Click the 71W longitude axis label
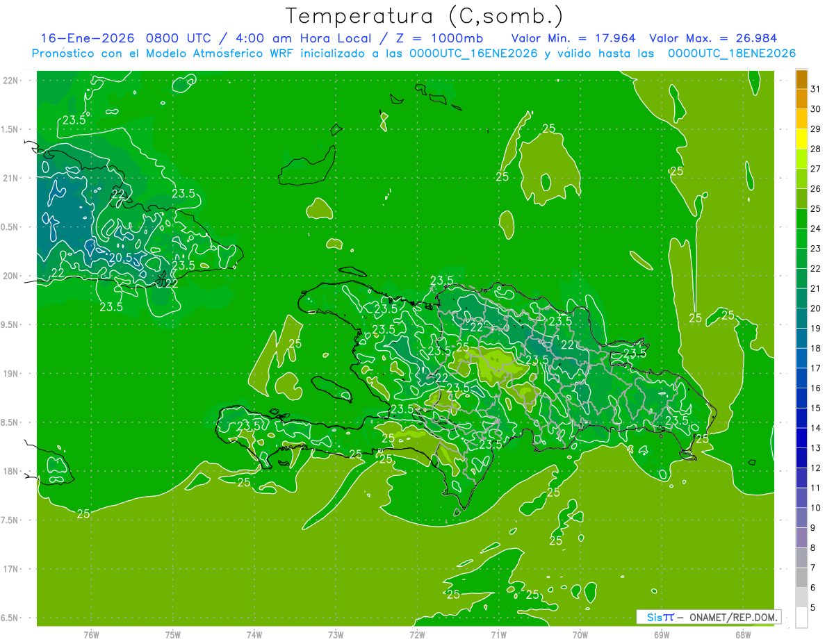 pyautogui.click(x=498, y=634)
